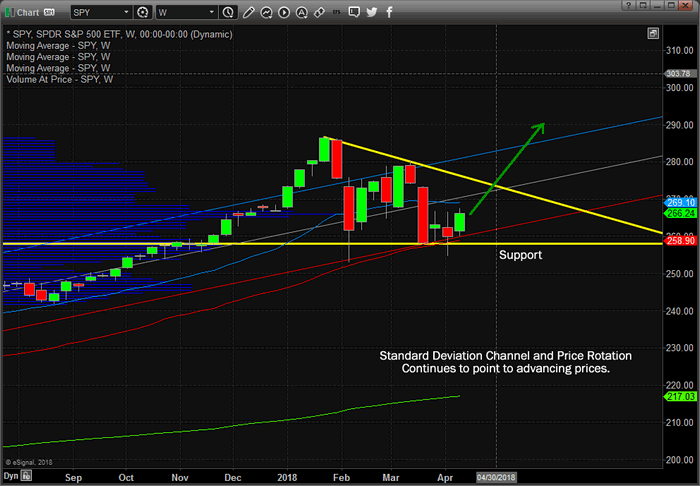Click the Sep label on the time axis
The image size is (700, 486).
tap(73, 478)
